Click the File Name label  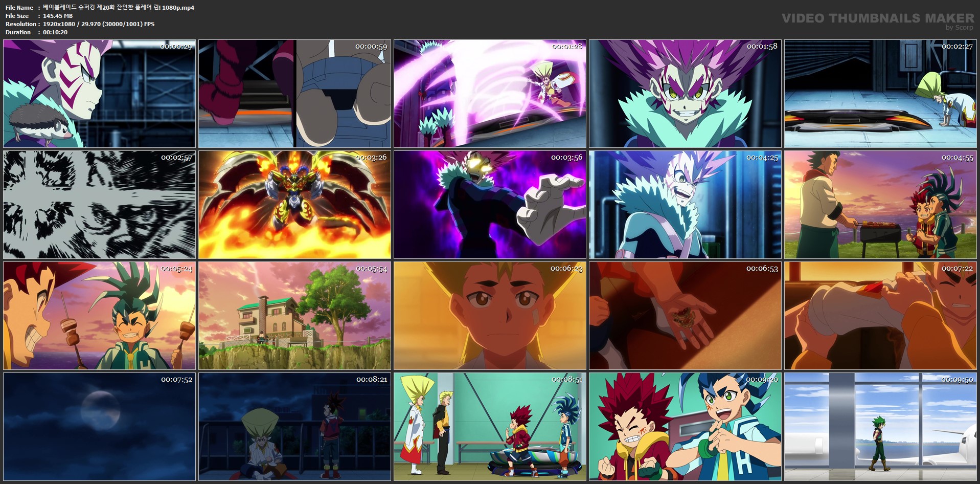click(19, 8)
